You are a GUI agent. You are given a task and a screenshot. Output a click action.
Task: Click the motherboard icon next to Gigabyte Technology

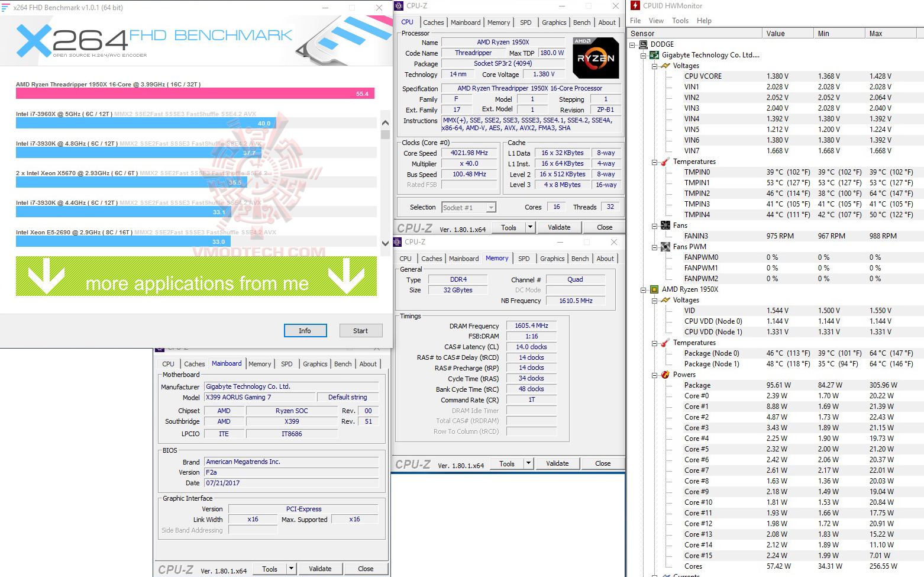point(654,55)
